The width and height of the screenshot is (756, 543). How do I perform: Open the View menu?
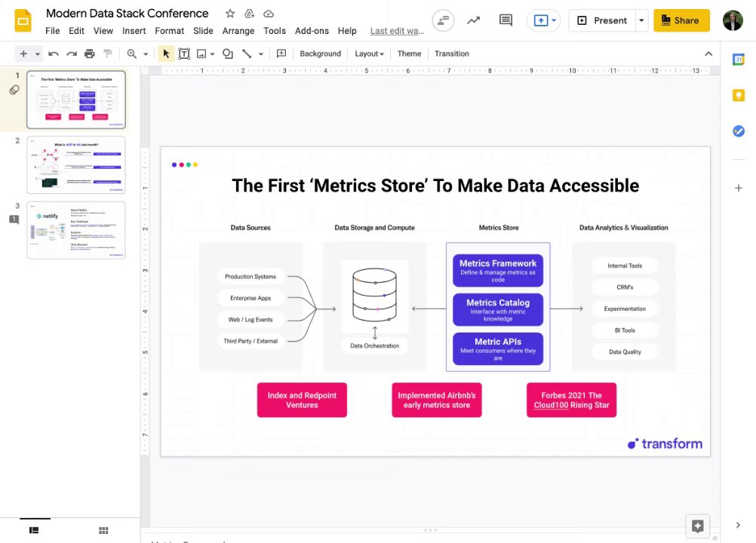click(x=103, y=31)
